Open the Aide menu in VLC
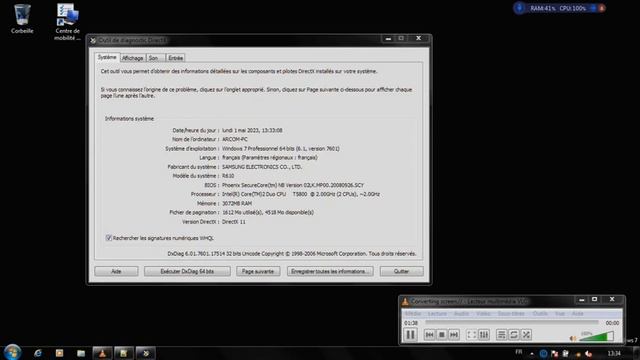This screenshot has width=640, height=360. (x=578, y=313)
